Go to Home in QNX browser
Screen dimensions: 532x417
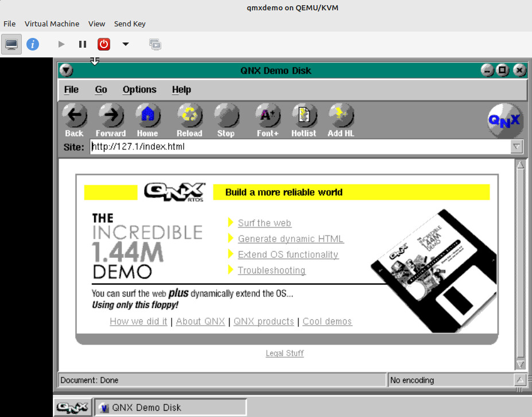click(x=147, y=116)
